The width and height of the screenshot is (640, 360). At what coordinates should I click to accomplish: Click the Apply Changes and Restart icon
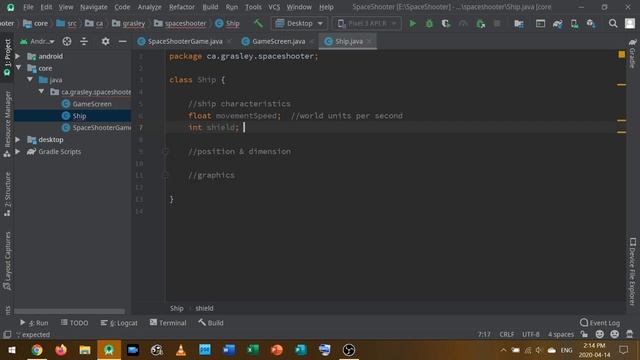point(480,24)
